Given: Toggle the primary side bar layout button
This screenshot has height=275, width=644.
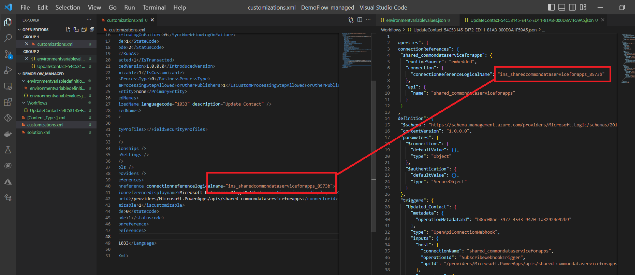Looking at the screenshot, I should click(551, 7).
